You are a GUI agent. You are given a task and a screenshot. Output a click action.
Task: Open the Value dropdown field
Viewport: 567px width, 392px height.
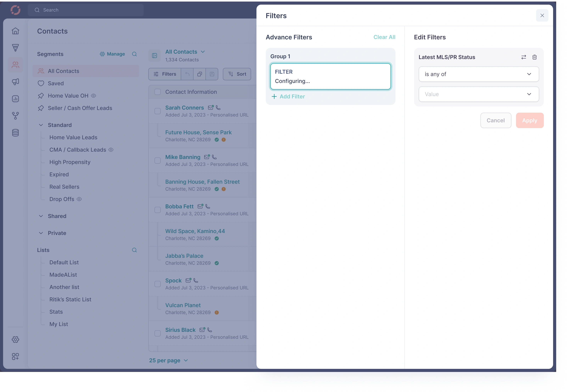pos(479,94)
